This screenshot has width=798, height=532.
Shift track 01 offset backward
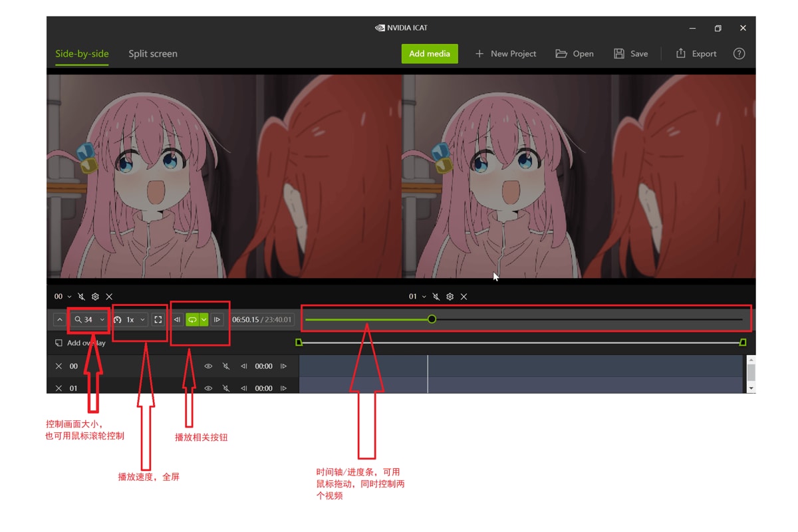point(244,388)
